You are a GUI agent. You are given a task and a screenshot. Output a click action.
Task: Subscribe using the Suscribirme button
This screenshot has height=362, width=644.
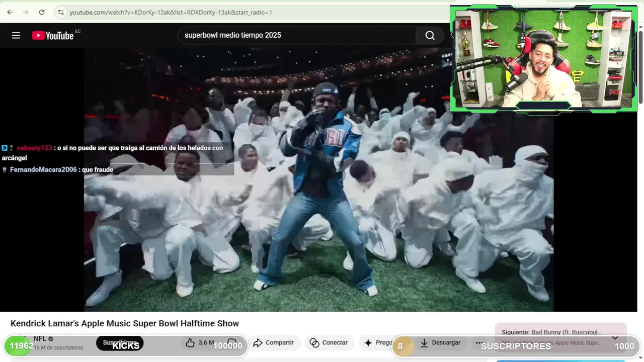pyautogui.click(x=120, y=343)
